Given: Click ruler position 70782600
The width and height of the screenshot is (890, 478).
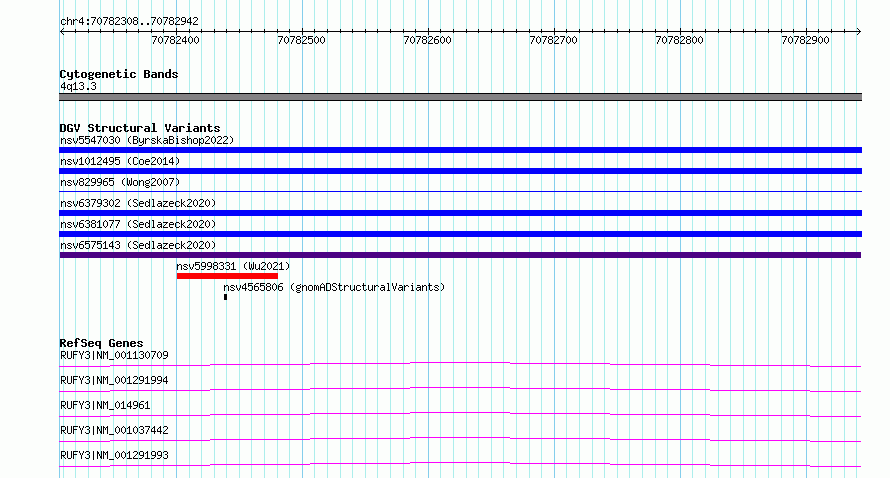Looking at the screenshot, I should click(427, 40).
